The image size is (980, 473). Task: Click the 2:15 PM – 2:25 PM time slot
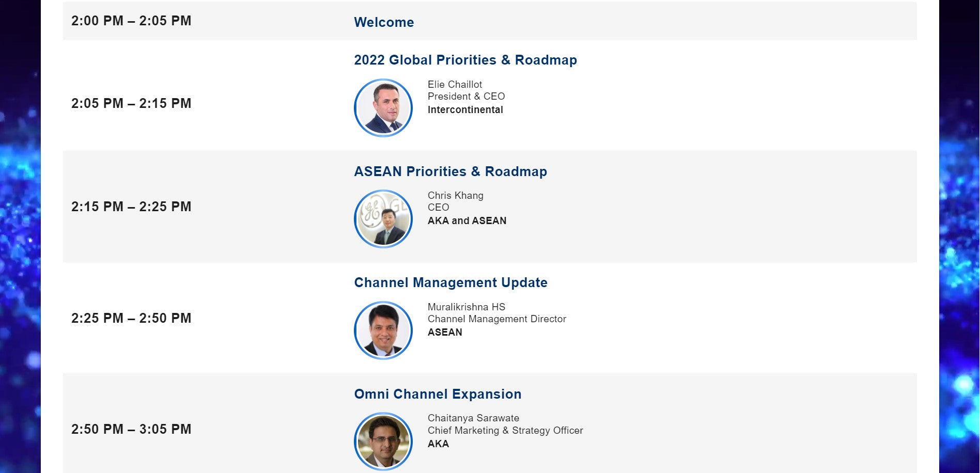coord(131,207)
